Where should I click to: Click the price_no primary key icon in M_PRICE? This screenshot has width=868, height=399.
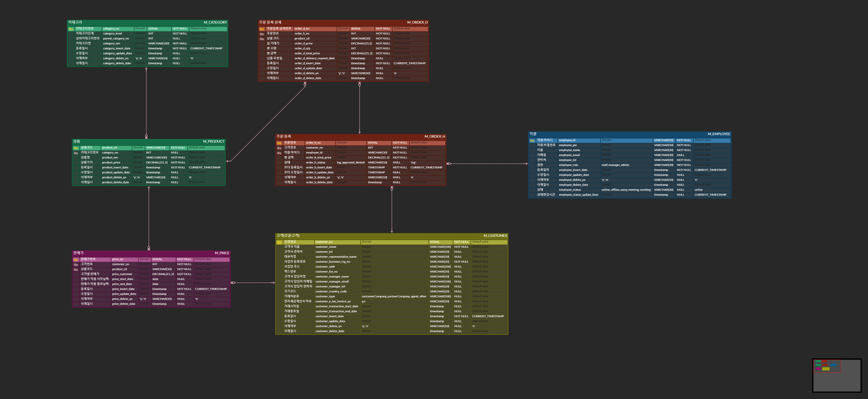pos(76,260)
